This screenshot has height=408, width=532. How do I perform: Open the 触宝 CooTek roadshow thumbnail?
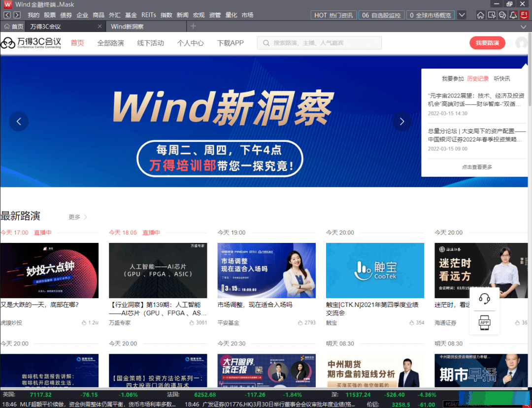coord(375,271)
